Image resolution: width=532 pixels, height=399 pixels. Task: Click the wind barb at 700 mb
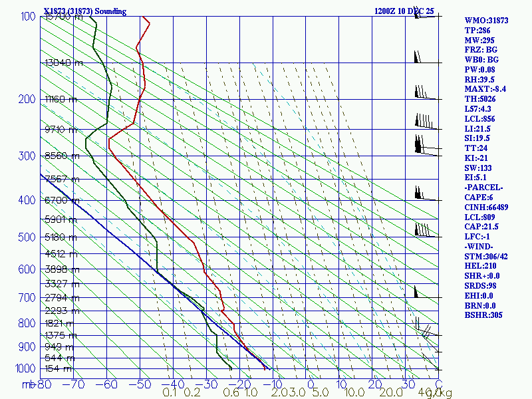[x=428, y=292]
